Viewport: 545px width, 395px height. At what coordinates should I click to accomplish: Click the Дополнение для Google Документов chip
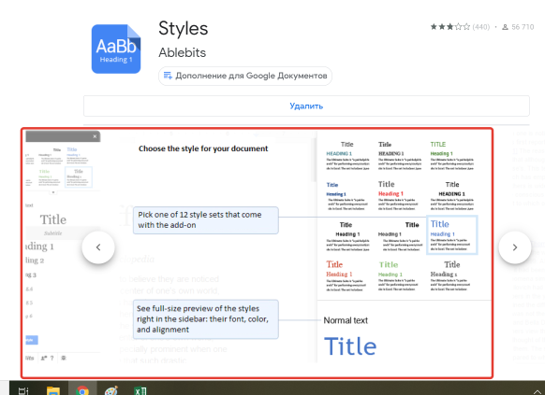click(x=245, y=76)
